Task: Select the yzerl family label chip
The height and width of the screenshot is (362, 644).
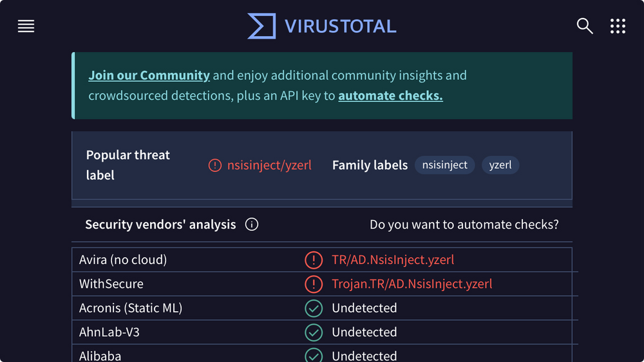Action: click(x=500, y=165)
